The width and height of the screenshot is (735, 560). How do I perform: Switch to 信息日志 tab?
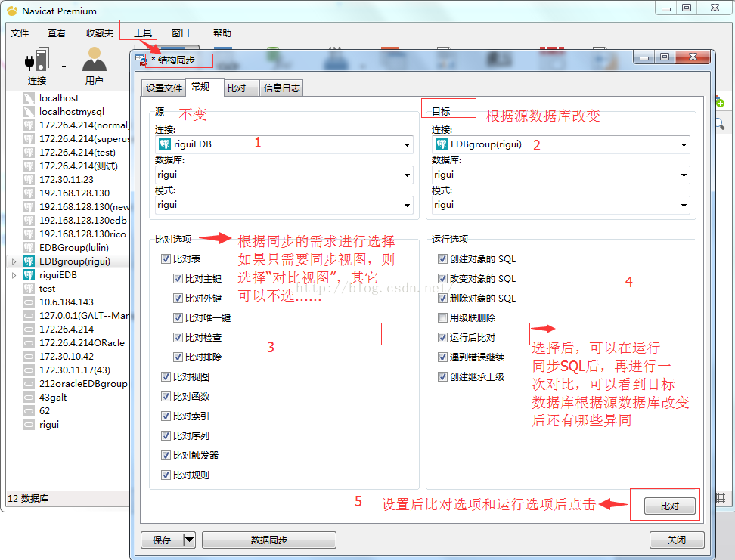(282, 88)
